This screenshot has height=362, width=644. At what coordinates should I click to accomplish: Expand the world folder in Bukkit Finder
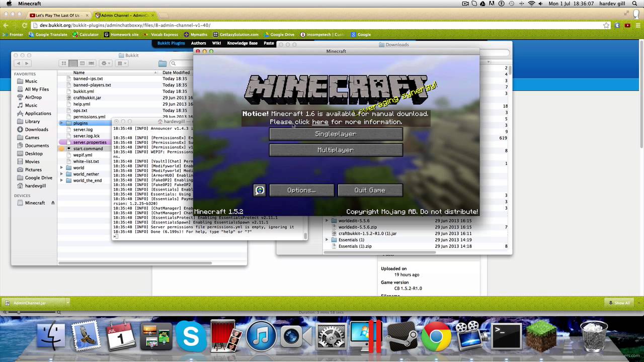62,168
